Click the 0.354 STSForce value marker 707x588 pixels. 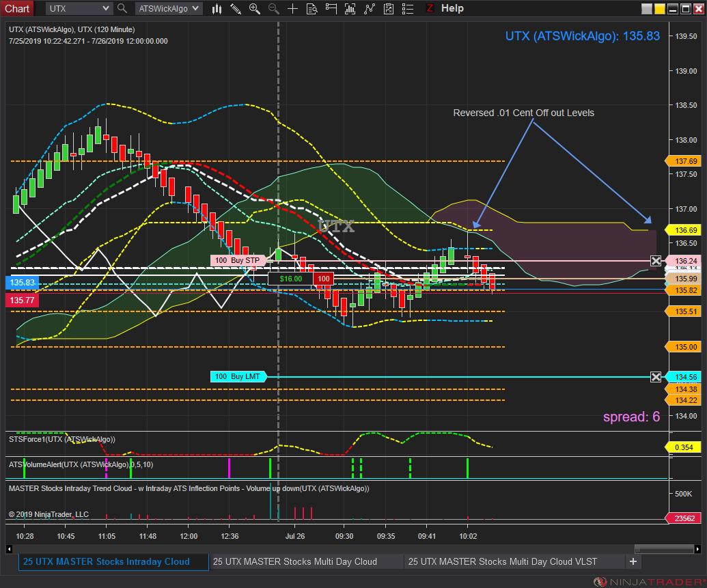[x=684, y=447]
